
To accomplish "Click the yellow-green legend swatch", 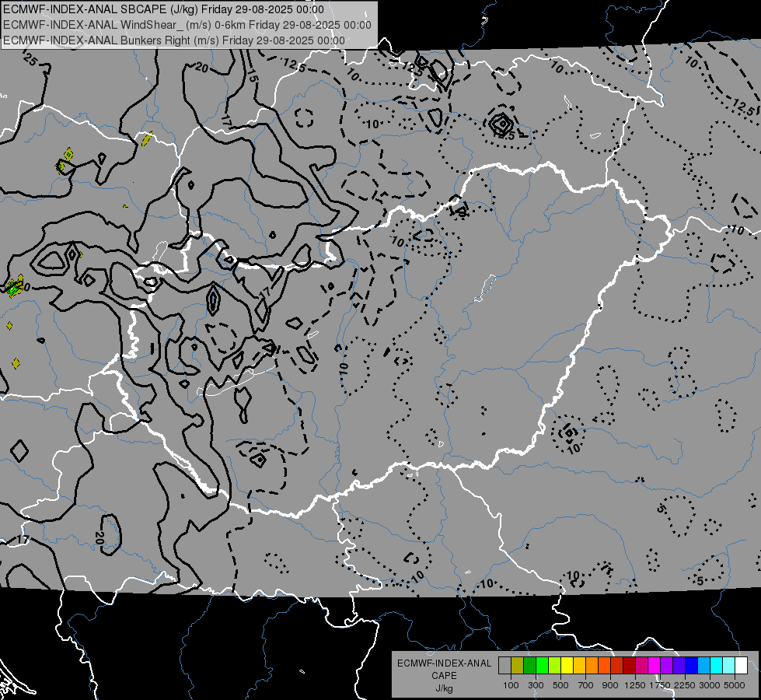I will [x=554, y=665].
